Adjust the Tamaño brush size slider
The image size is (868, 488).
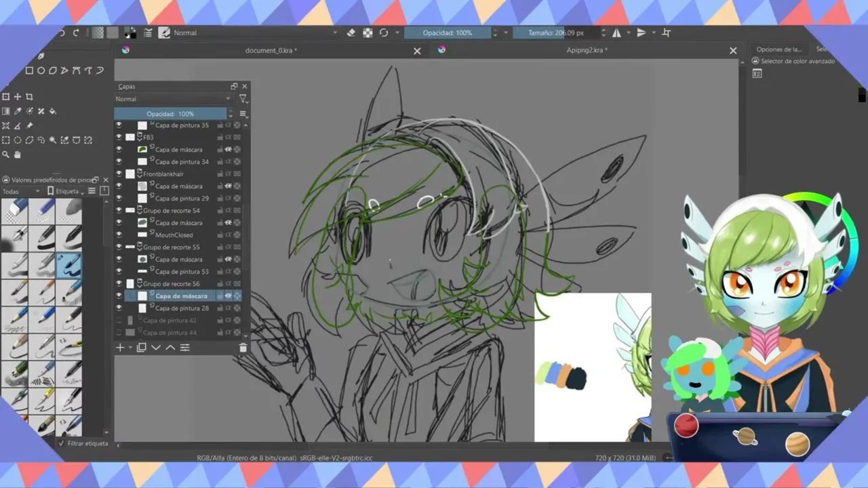pyautogui.click(x=556, y=33)
